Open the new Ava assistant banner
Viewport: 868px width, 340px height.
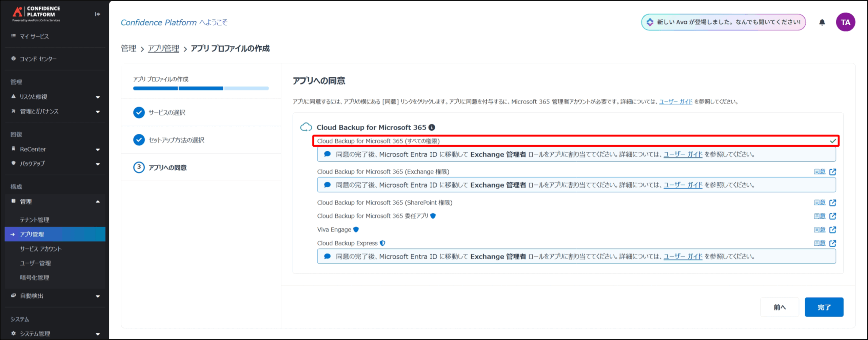click(x=723, y=22)
